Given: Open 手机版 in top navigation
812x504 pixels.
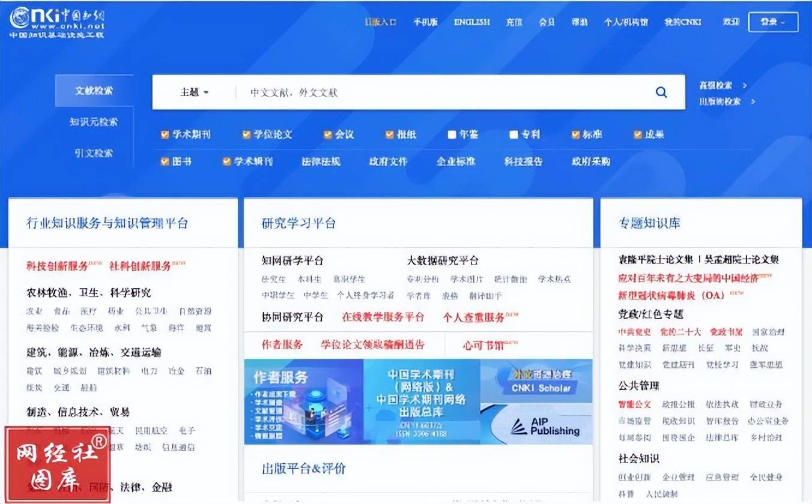Looking at the screenshot, I should pyautogui.click(x=425, y=22).
